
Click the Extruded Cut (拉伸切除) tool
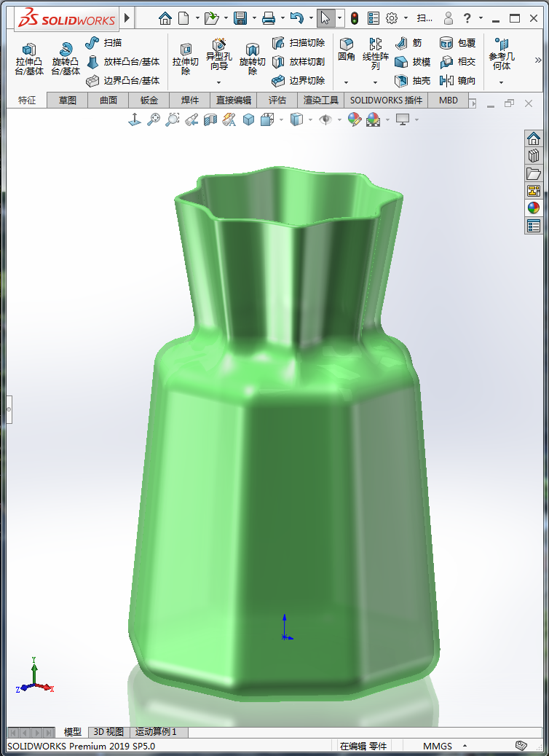186,59
